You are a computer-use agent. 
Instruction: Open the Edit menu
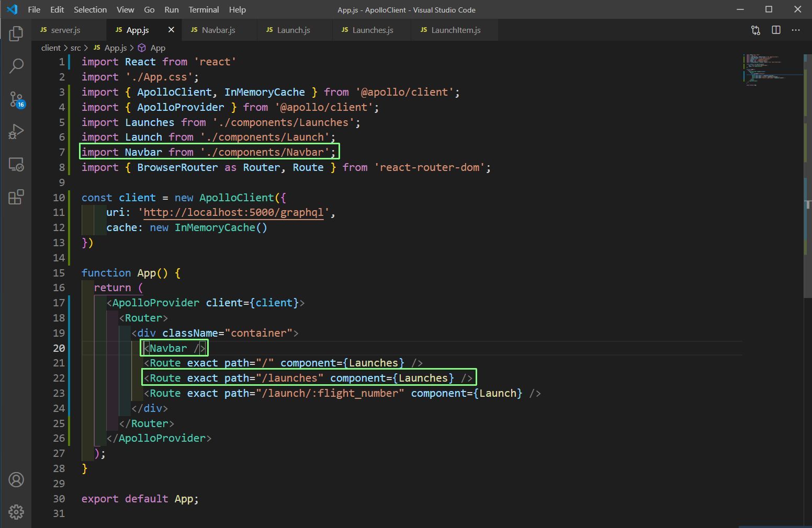tap(57, 9)
